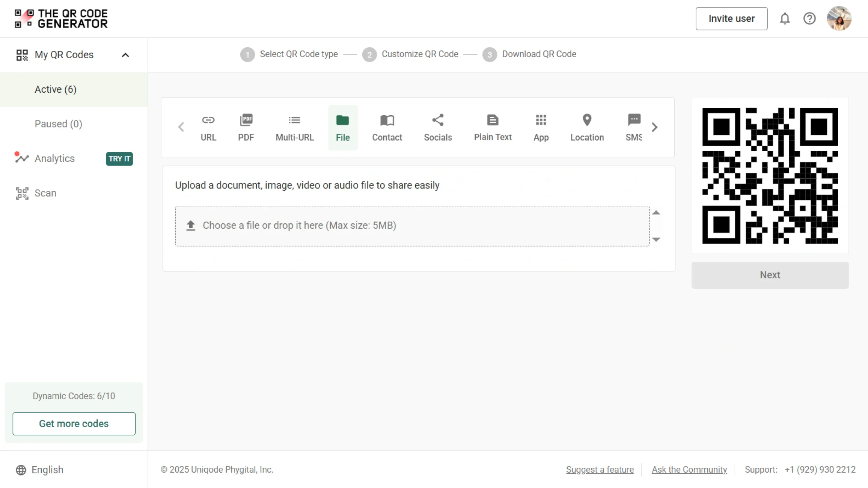The height and width of the screenshot is (488, 868).
Task: Open the Paused (0) codes list
Action: (58, 124)
